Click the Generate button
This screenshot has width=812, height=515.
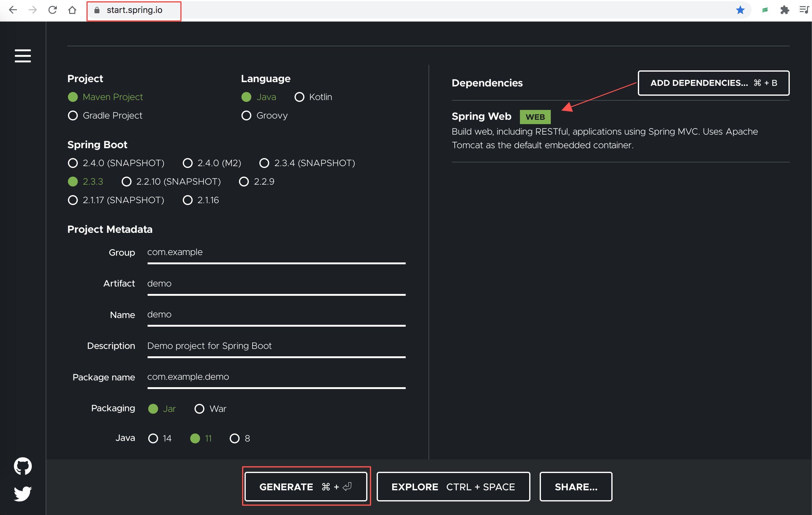pos(306,487)
